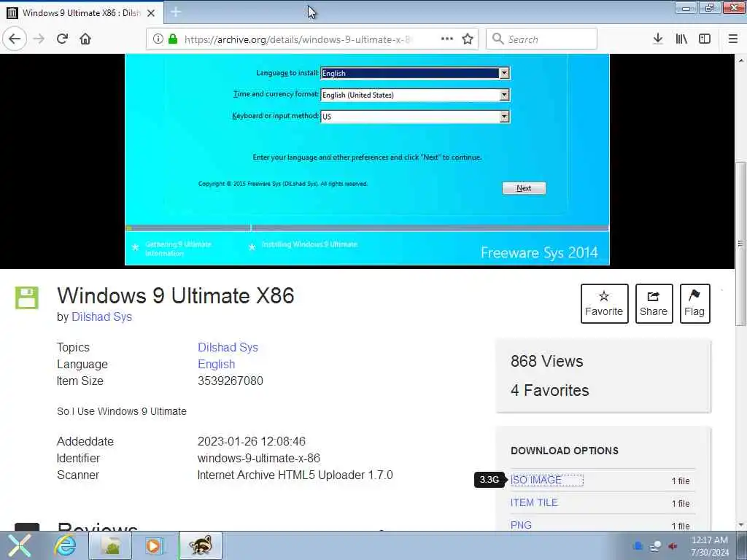
Task: Switch to the raccoon browser taskbar button
Action: pyautogui.click(x=201, y=545)
